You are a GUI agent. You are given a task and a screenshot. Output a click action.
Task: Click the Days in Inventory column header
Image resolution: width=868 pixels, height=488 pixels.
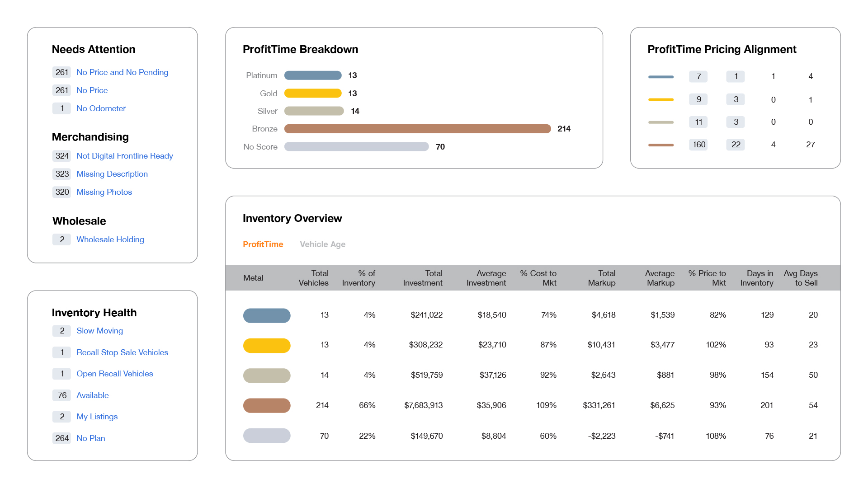[x=756, y=278]
